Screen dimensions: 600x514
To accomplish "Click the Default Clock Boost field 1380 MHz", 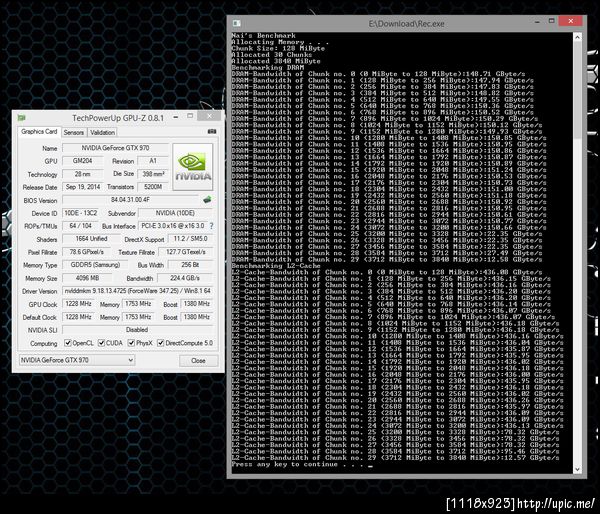I will coord(197,317).
